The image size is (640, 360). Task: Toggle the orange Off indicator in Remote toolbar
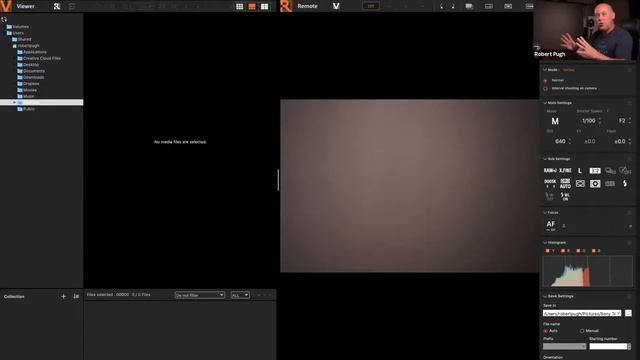(371, 6)
